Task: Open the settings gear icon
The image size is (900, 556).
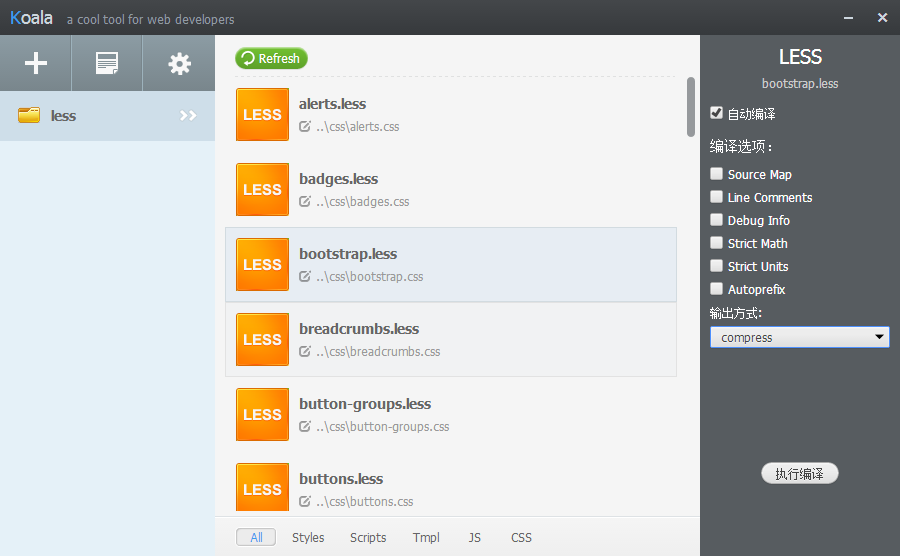Action: coord(179,64)
